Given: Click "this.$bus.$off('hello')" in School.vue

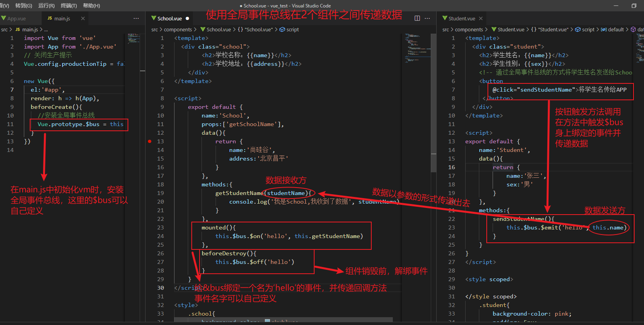Looking at the screenshot, I should click(x=255, y=262).
